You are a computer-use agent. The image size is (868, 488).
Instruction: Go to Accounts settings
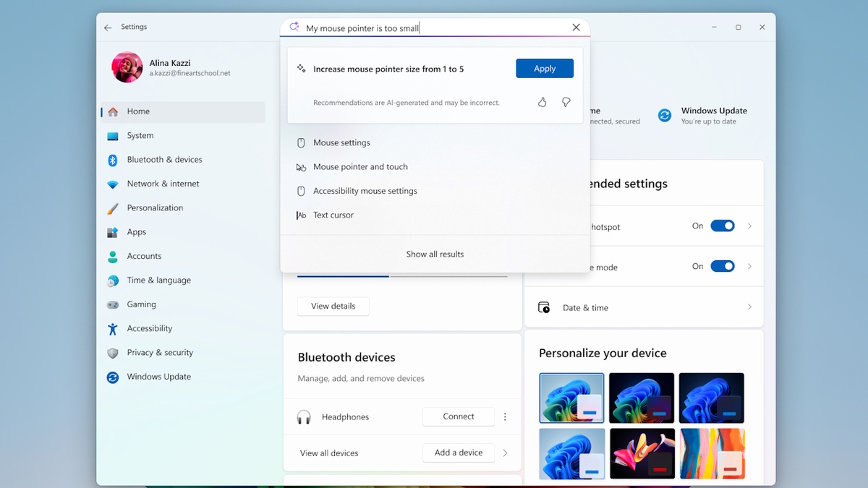[182, 257]
